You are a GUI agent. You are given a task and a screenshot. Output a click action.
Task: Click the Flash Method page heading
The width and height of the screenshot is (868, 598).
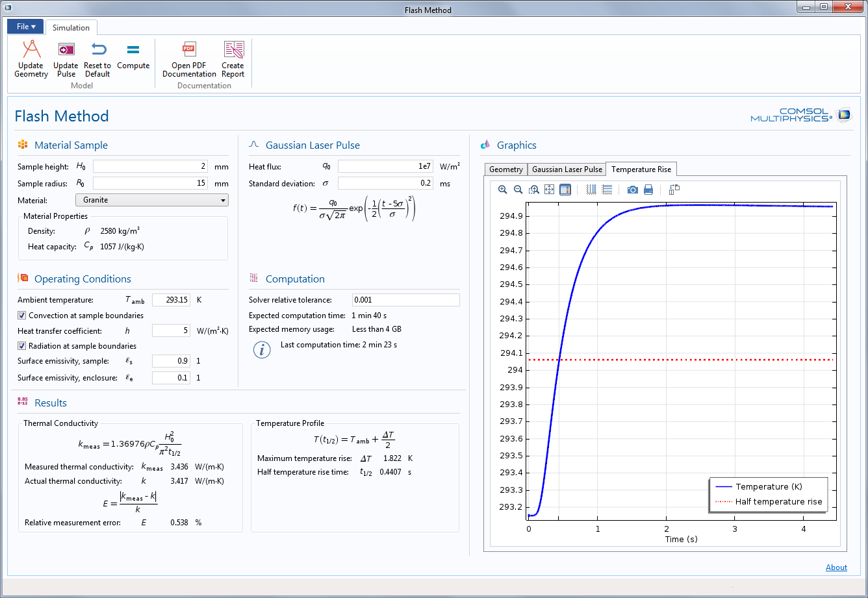tap(62, 116)
